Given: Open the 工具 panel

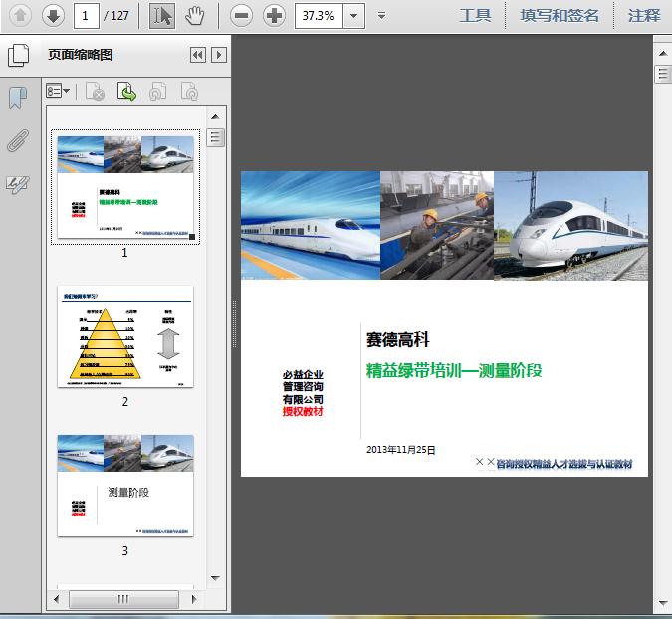Looking at the screenshot, I should click(475, 16).
